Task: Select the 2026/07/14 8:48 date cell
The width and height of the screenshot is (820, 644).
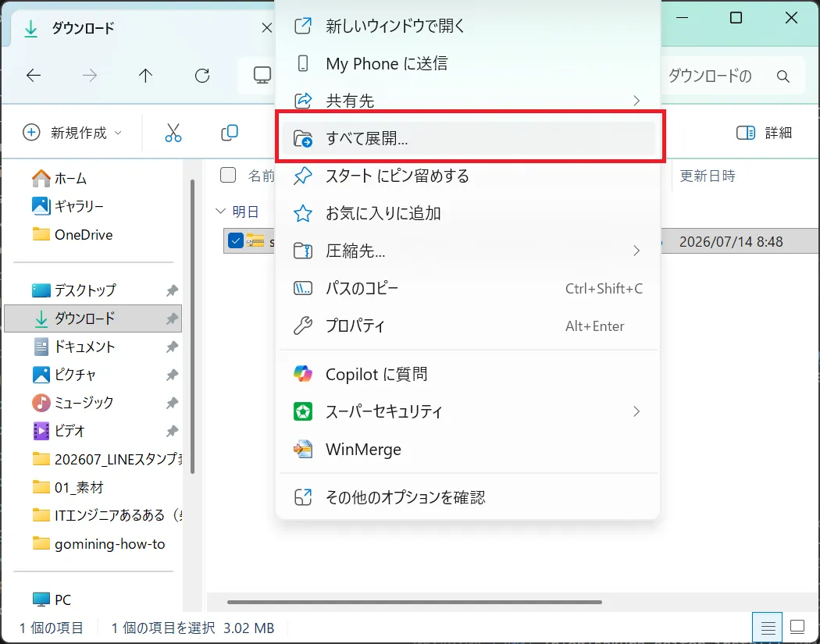Action: 730,241
